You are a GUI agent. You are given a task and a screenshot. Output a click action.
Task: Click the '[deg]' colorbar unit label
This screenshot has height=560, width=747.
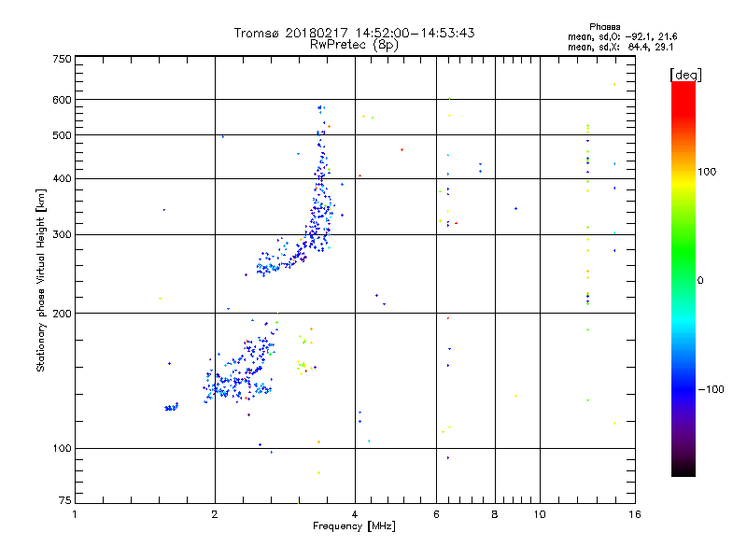685,75
